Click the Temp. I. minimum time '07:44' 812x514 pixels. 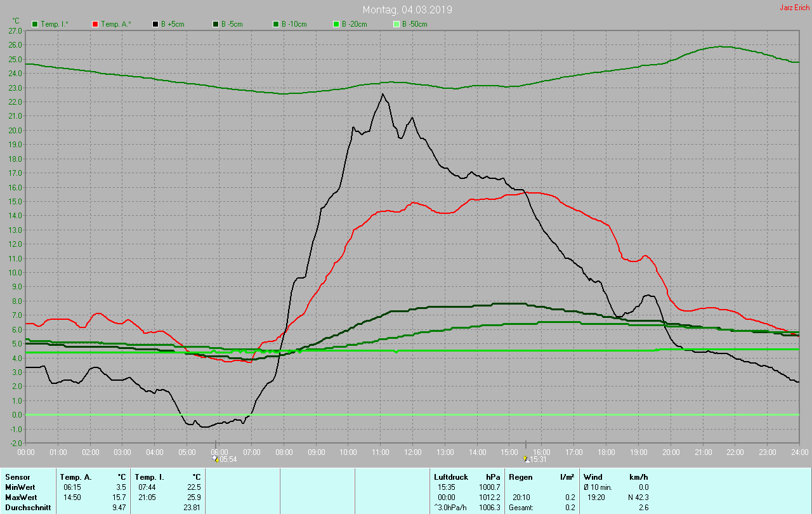pos(147,487)
